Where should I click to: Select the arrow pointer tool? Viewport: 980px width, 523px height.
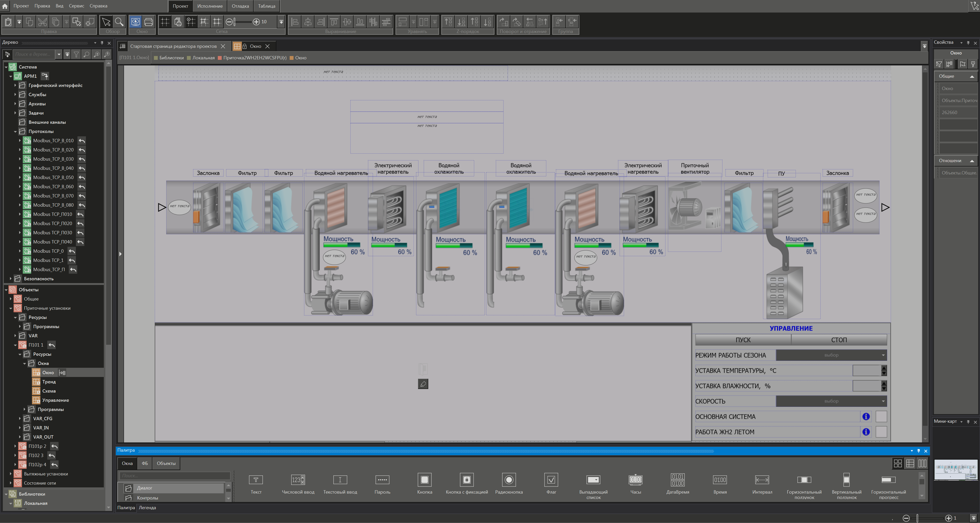[x=106, y=22]
